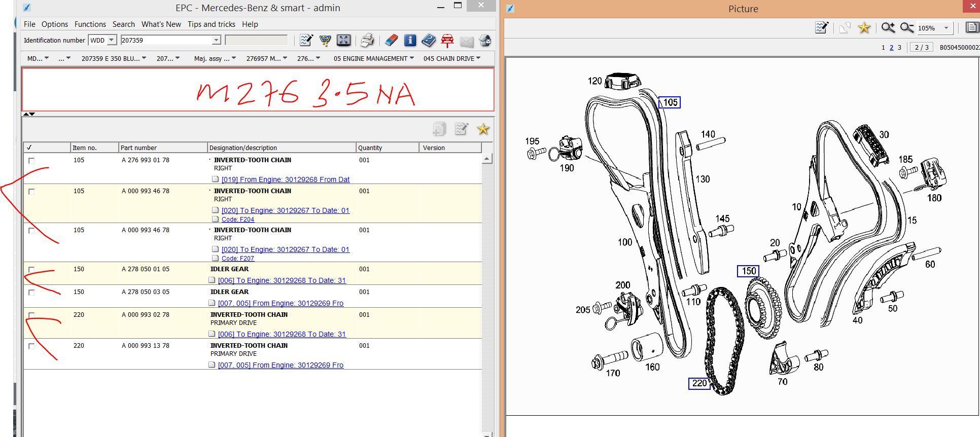
Task: Go to picture page 3 link
Action: tap(899, 47)
